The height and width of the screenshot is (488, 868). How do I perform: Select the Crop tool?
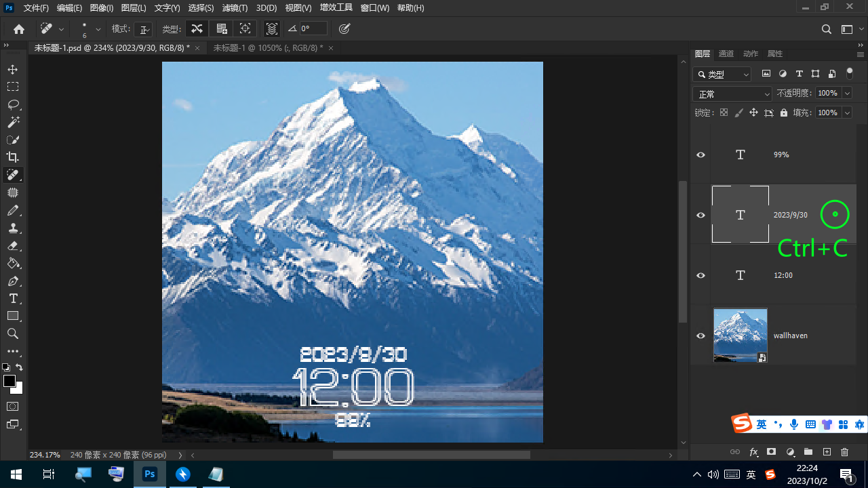13,157
